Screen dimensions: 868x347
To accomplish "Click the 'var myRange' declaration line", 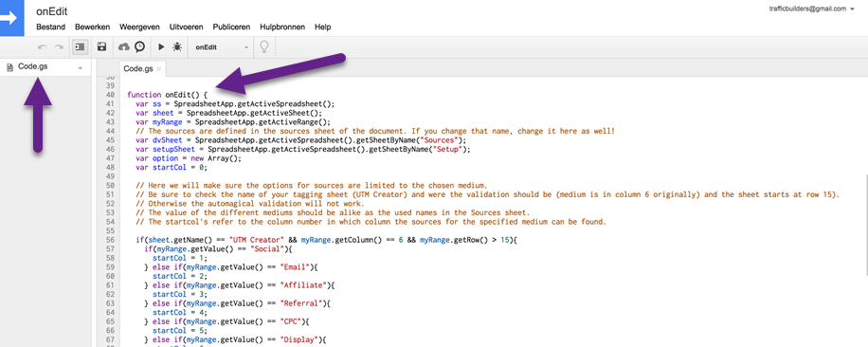I will pyautogui.click(x=233, y=121).
